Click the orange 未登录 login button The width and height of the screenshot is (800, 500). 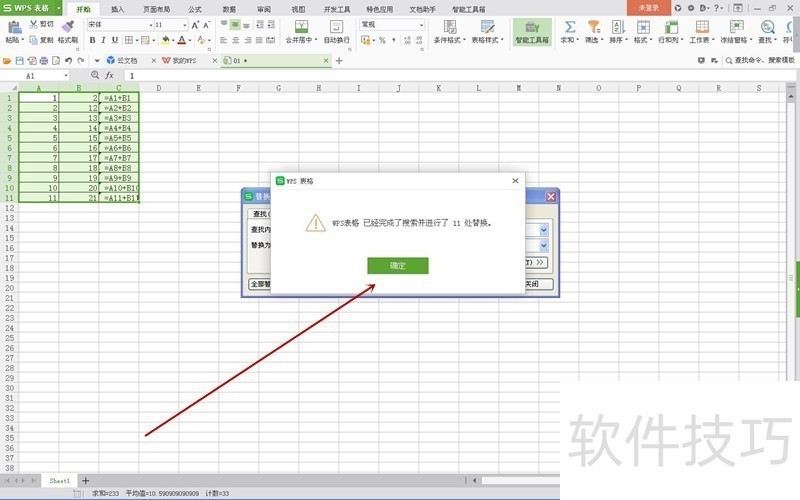pyautogui.click(x=648, y=8)
